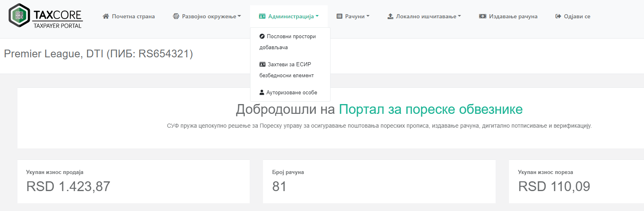Click the Укупан износ продаја label
Image resolution: width=644 pixels, height=211 pixels.
(55, 172)
